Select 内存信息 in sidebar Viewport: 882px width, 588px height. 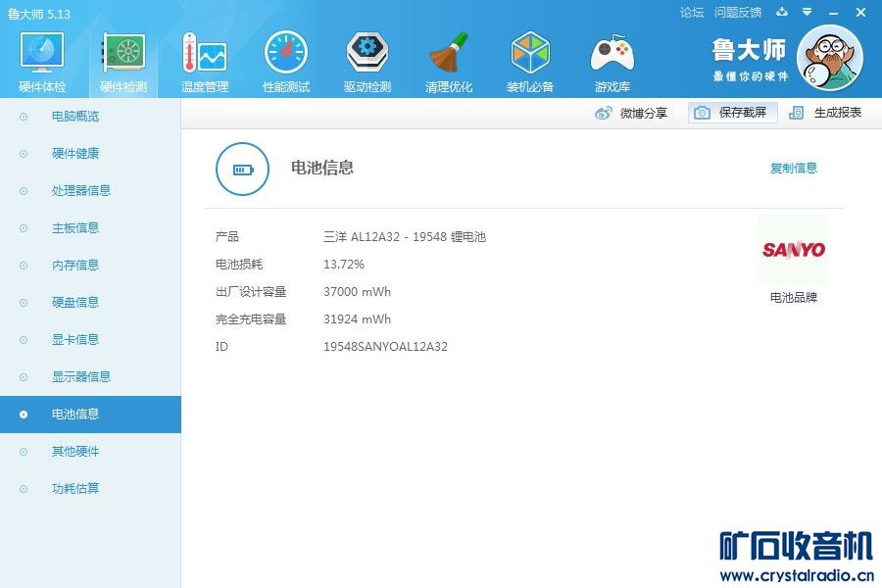[90, 265]
